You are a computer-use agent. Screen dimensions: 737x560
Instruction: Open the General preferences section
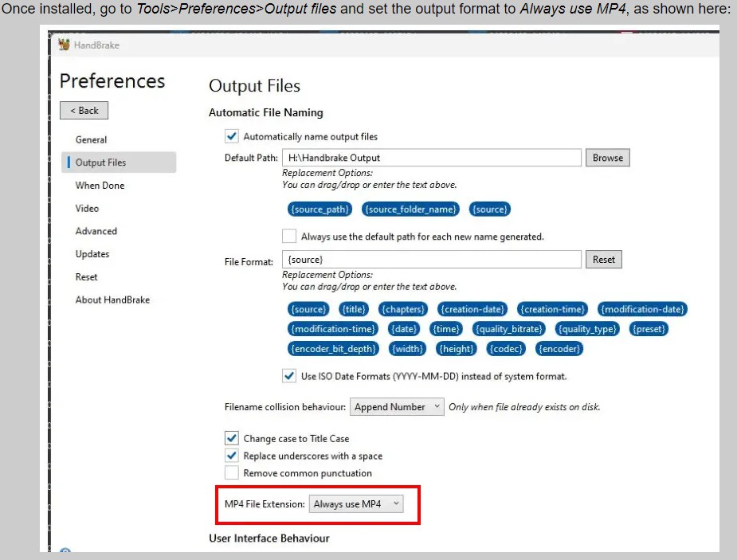pyautogui.click(x=91, y=139)
